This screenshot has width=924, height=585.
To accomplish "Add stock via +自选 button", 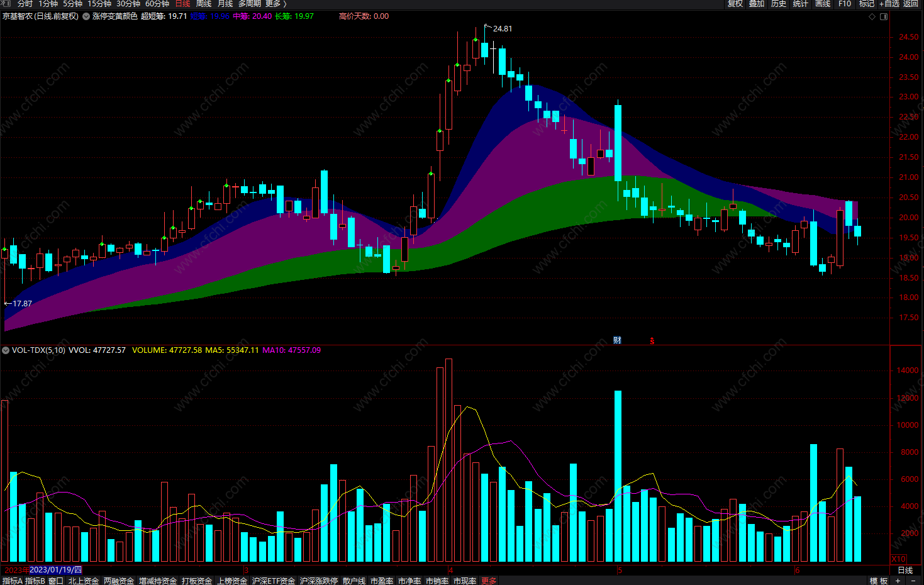I will tap(889, 4).
